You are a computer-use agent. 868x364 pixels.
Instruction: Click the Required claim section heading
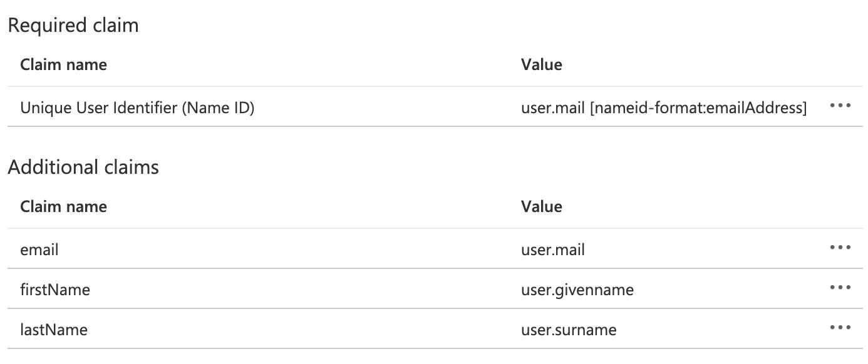point(73,26)
